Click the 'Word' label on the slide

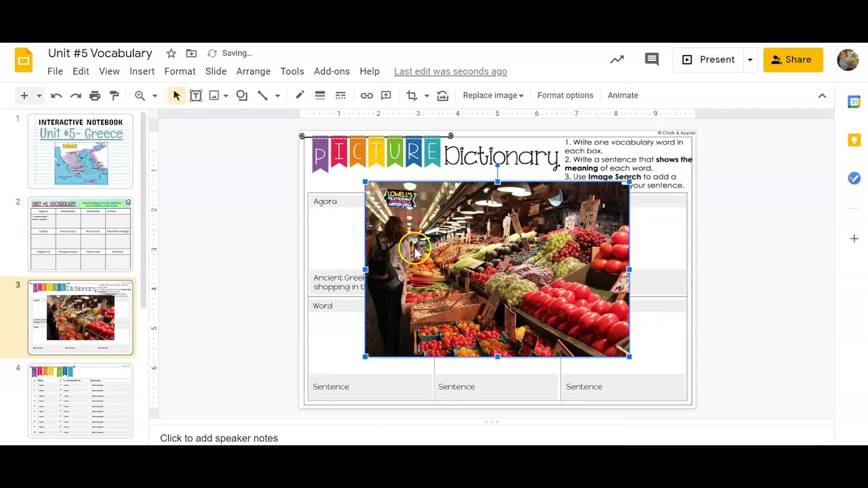323,306
